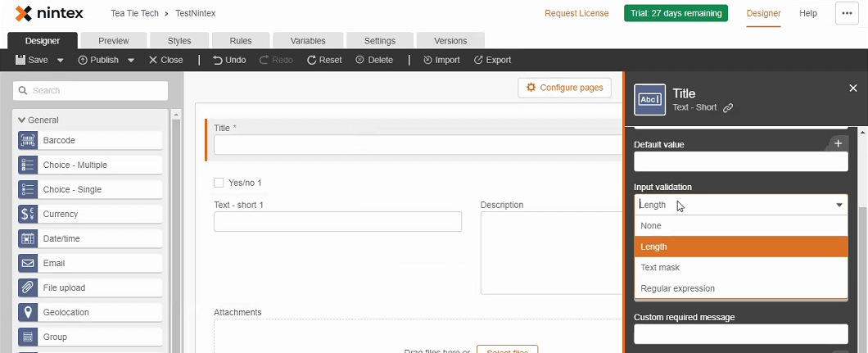Click the Tea Tie Tech breadcrumb
This screenshot has height=353, width=868.
[134, 13]
